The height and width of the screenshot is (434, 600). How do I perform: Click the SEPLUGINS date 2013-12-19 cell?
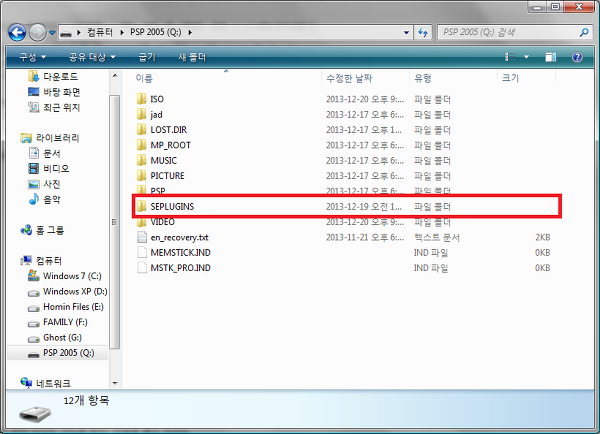point(364,207)
